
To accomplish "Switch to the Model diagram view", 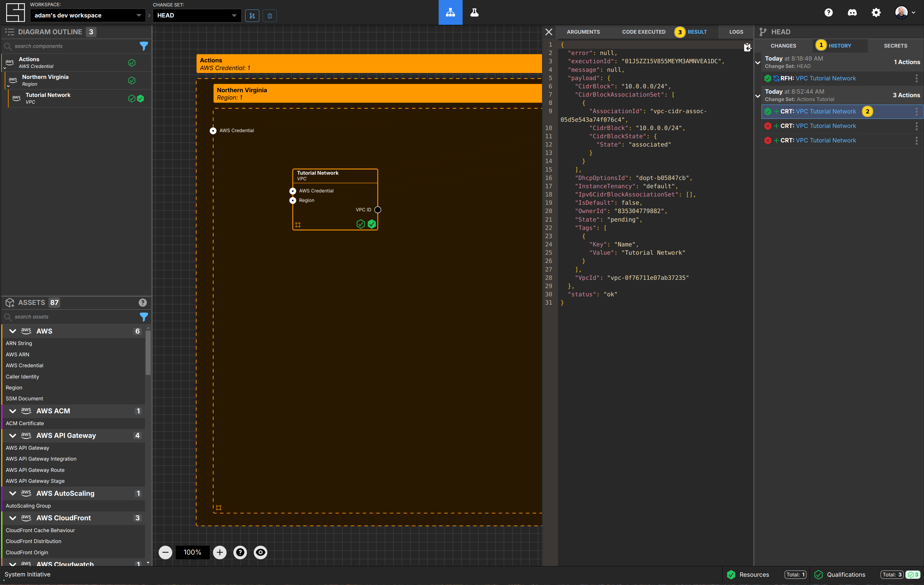I will 450,12.
